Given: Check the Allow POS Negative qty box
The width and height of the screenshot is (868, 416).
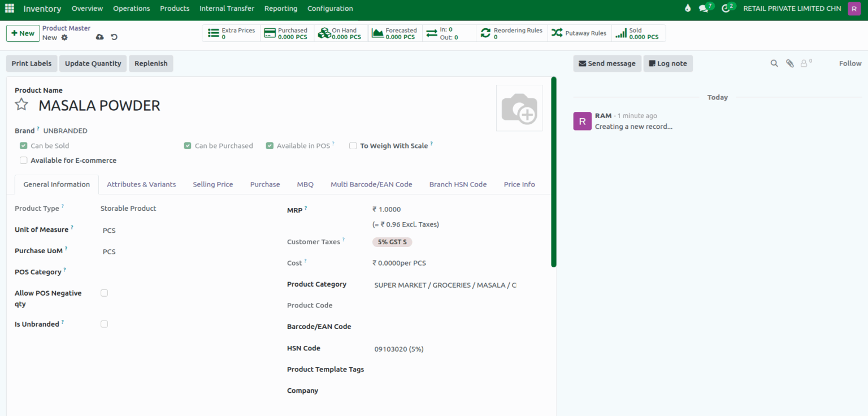Looking at the screenshot, I should tap(104, 293).
